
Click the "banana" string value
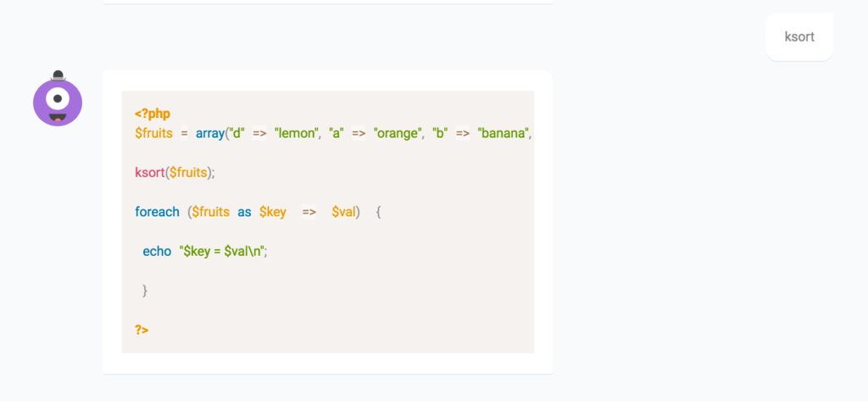pyautogui.click(x=504, y=133)
